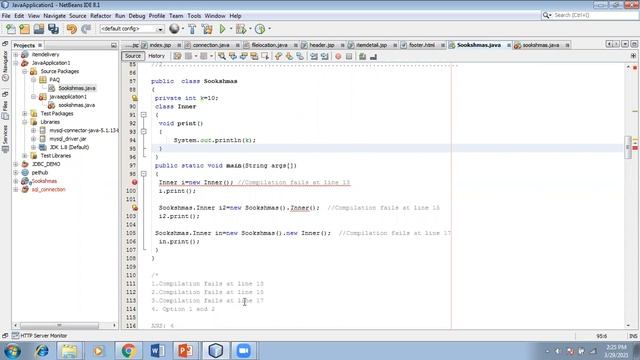The height and width of the screenshot is (360, 640).
Task: Click the Profile Project clock icon
Action: [x=260, y=29]
